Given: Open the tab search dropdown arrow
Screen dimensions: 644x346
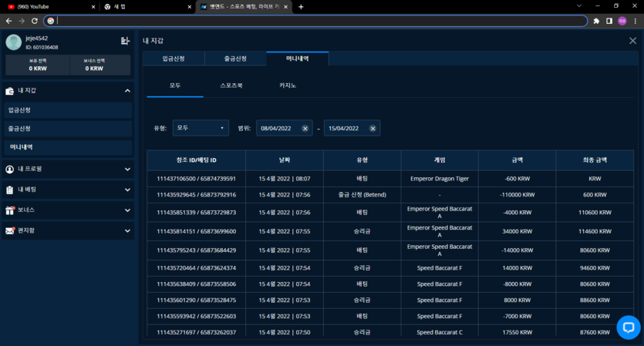Looking at the screenshot, I should point(579,5).
